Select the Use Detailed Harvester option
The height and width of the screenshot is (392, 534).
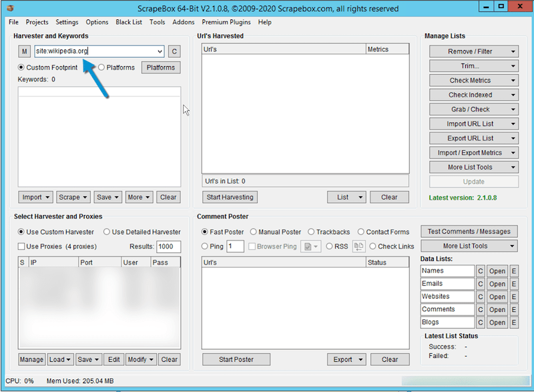coord(107,232)
